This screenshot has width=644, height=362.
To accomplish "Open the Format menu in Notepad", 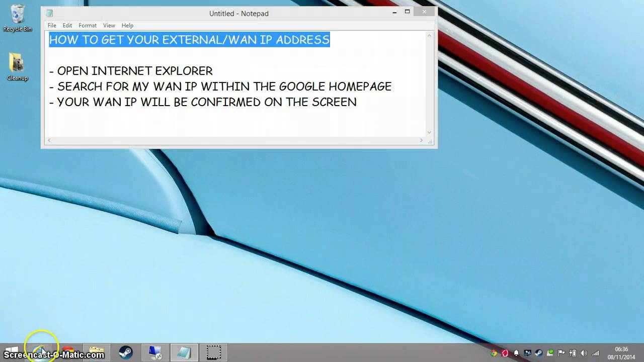I will point(88,25).
